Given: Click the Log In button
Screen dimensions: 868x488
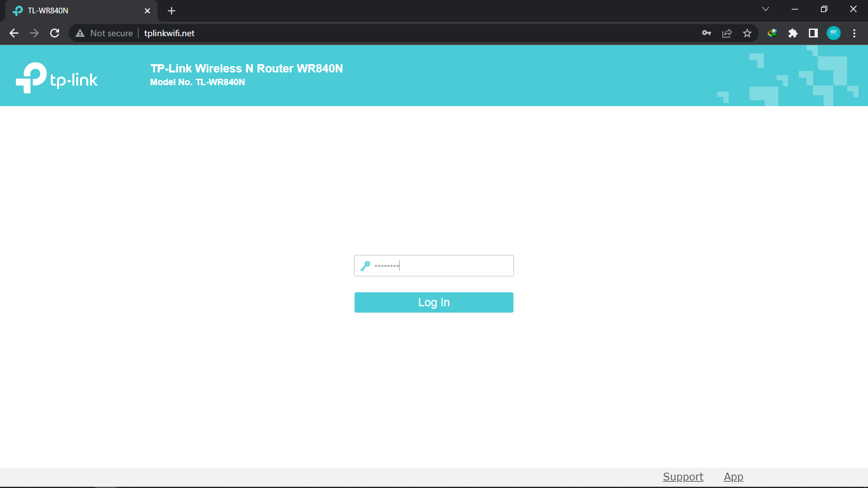Looking at the screenshot, I should coord(434,302).
